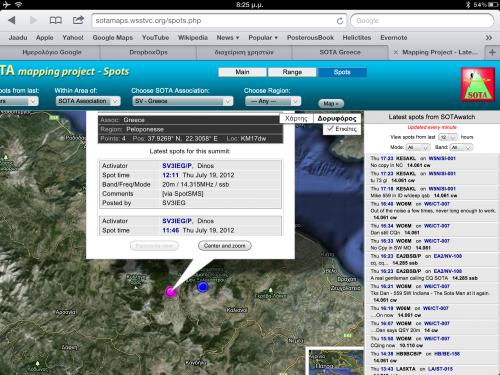Open the Jaadu bookmark
Screen dimensions: 500x375
[18, 38]
